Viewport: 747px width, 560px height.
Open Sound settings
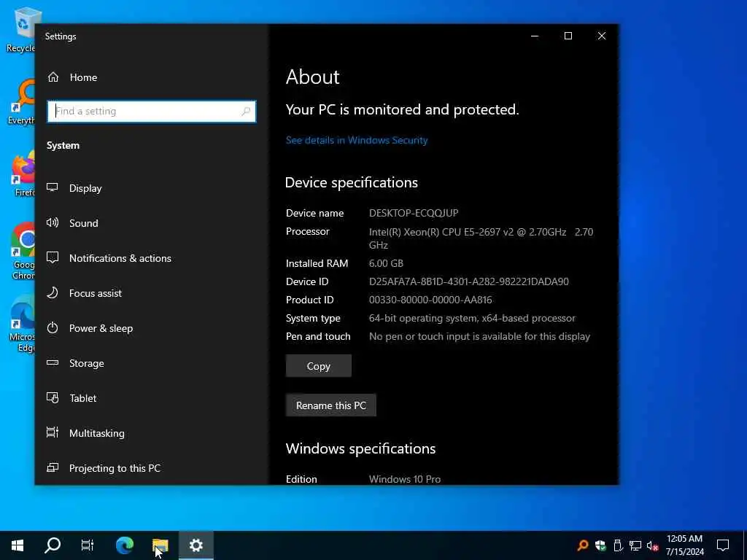click(x=152, y=223)
